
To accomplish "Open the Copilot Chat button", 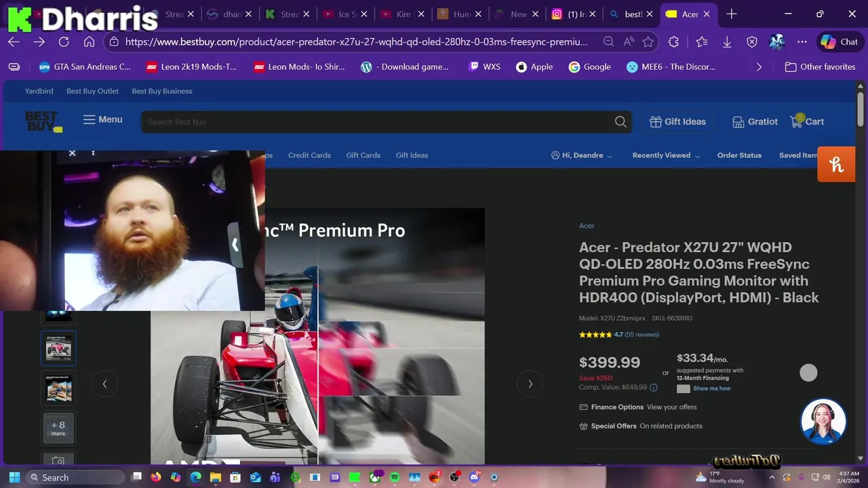I will 840,42.
